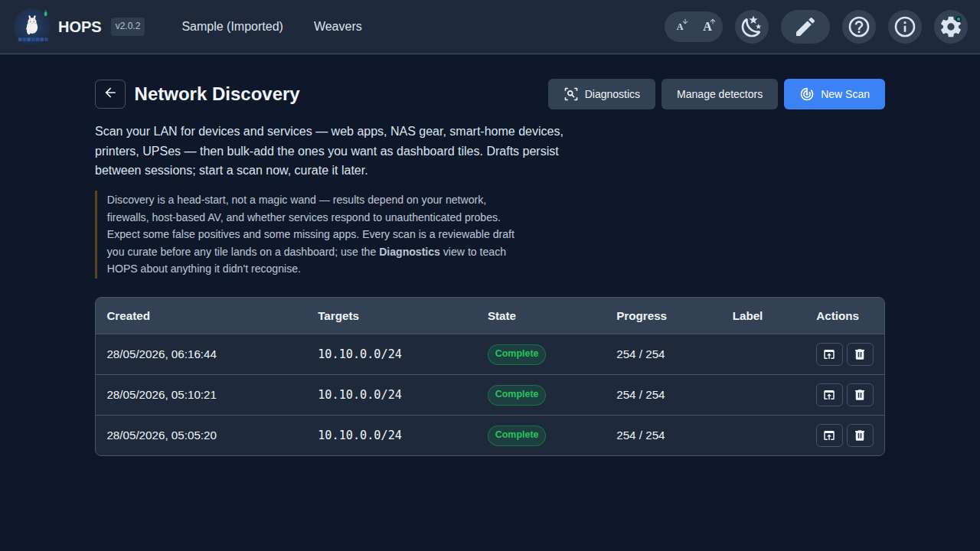Select the Targets column header
Image resolution: width=980 pixels, height=551 pixels.
338,316
